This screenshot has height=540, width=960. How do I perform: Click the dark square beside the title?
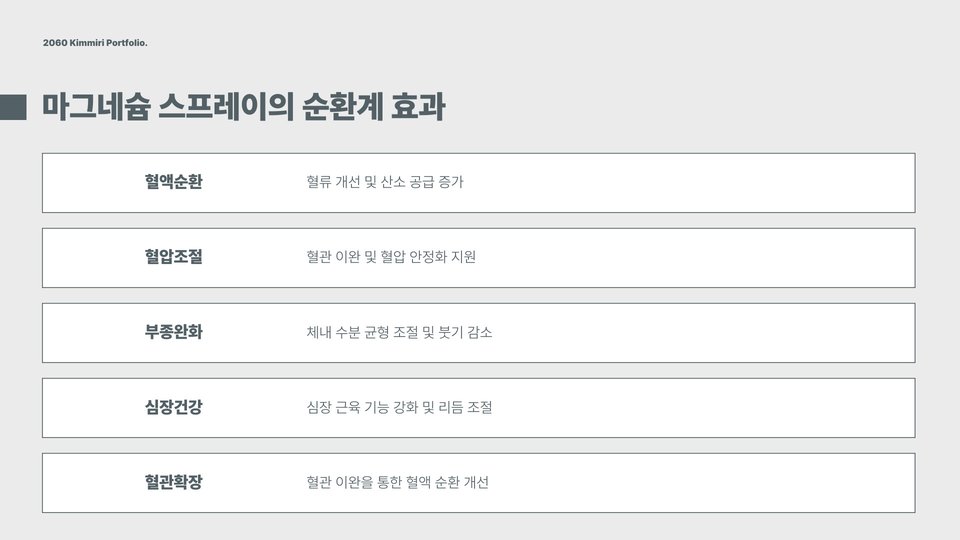pyautogui.click(x=13, y=107)
